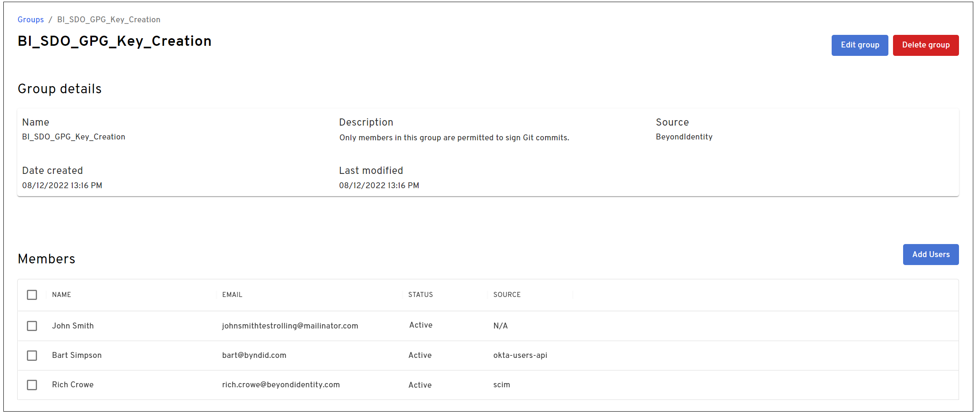This screenshot has height=415, width=980.
Task: Toggle the select-all members checkbox
Action: coord(32,295)
